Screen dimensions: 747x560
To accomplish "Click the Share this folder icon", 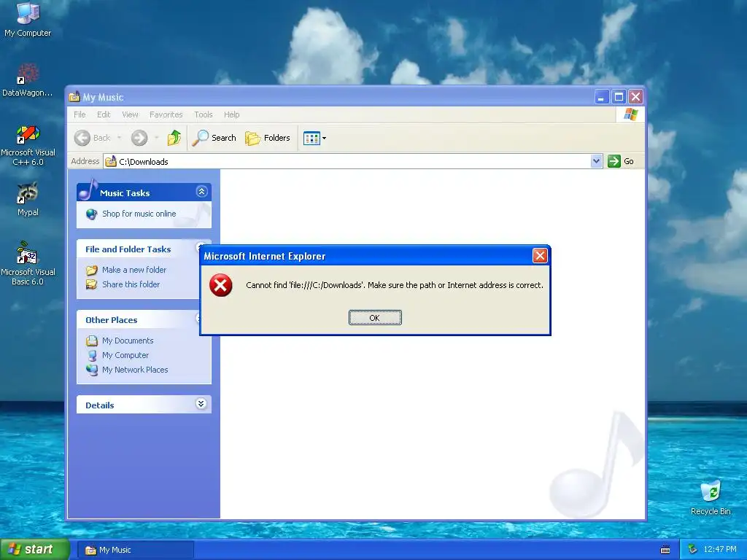I will click(x=91, y=285).
